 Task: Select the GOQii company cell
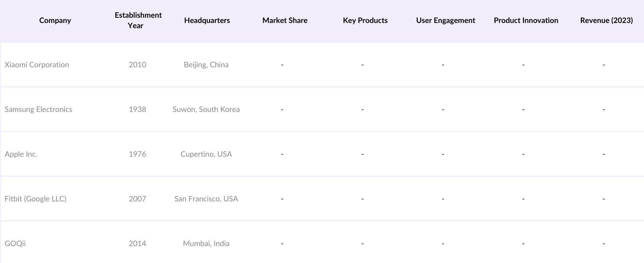coord(15,244)
